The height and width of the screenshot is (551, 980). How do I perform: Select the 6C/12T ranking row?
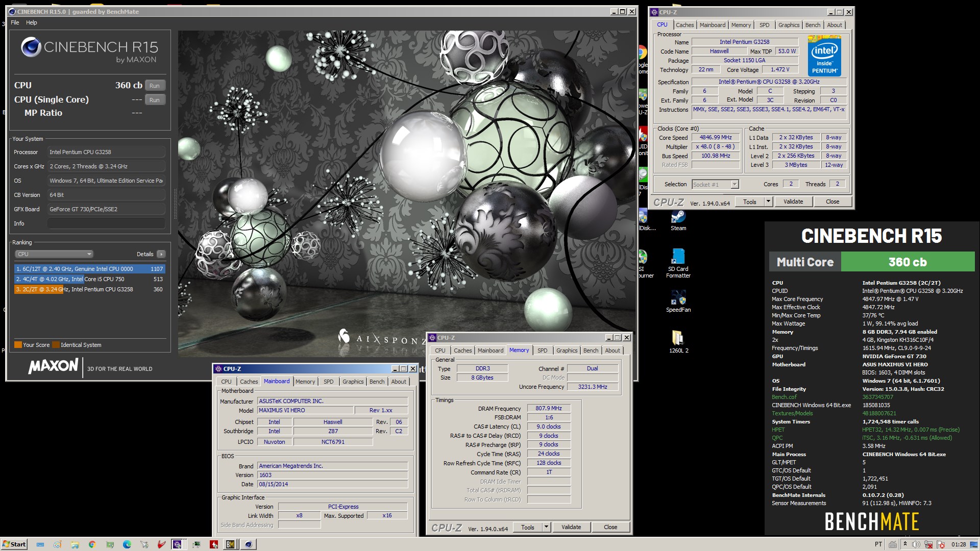pyautogui.click(x=89, y=269)
